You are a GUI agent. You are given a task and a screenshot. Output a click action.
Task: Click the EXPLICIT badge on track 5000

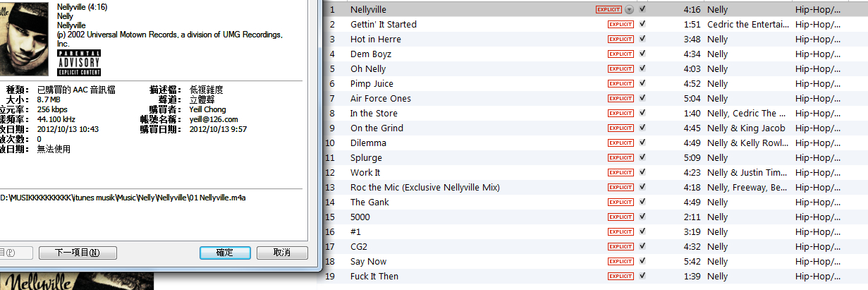(621, 217)
